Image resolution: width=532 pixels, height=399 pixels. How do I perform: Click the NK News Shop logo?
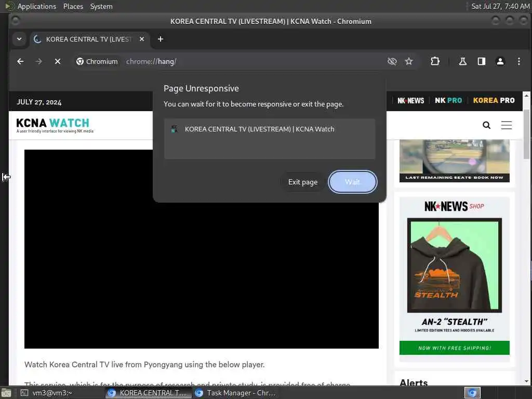point(454,206)
